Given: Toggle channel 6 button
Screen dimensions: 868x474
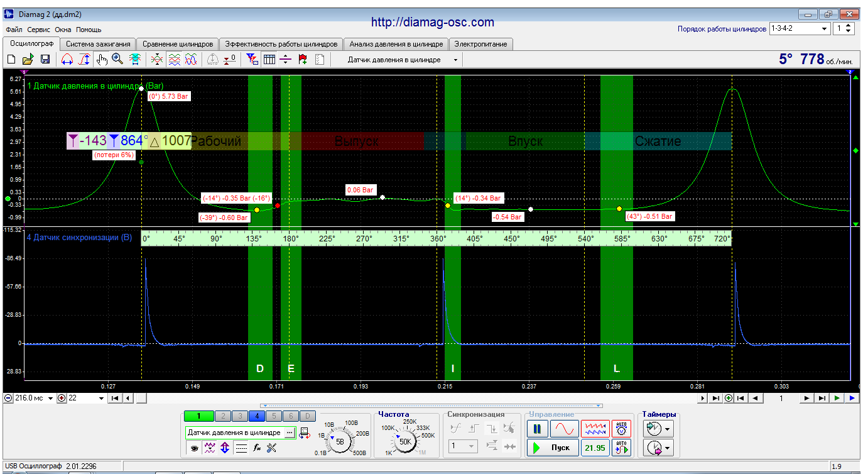Looking at the screenshot, I should coord(290,416).
